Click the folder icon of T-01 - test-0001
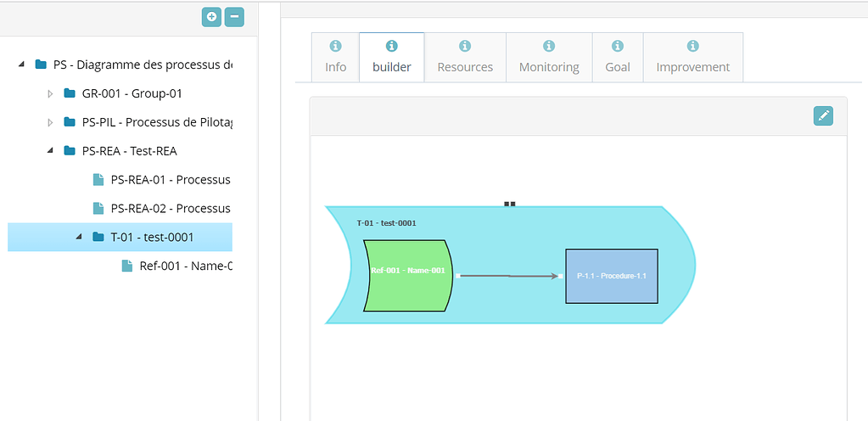The image size is (868, 421). [98, 237]
